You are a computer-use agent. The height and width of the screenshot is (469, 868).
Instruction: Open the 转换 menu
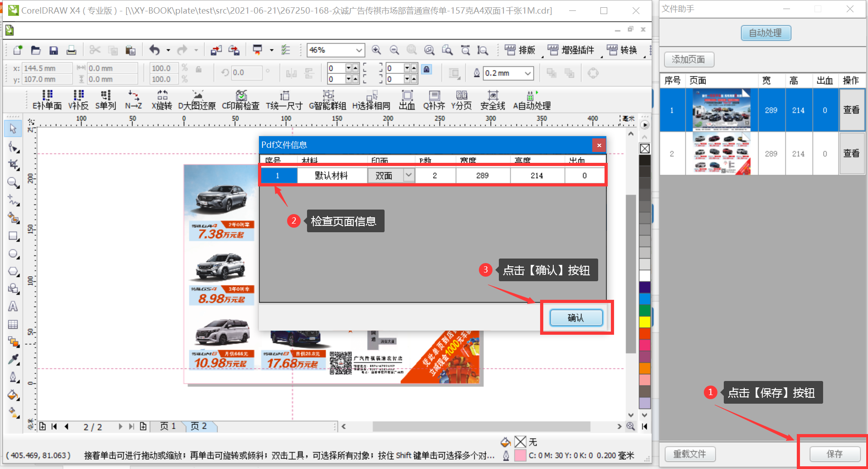click(622, 50)
